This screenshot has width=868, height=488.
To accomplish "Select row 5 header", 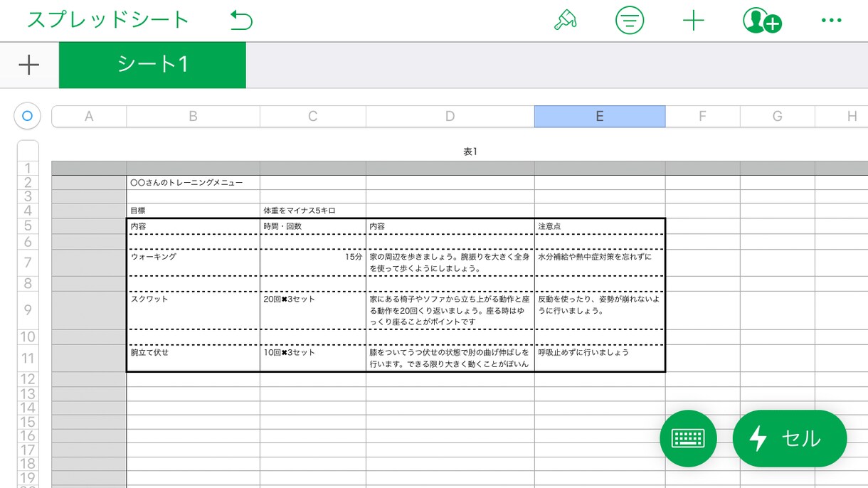I will coord(28,226).
